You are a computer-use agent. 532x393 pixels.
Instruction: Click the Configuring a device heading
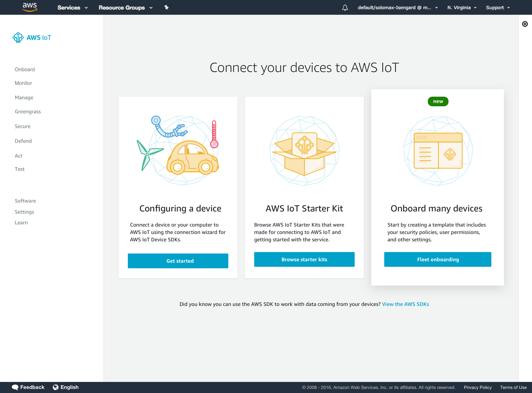(180, 208)
